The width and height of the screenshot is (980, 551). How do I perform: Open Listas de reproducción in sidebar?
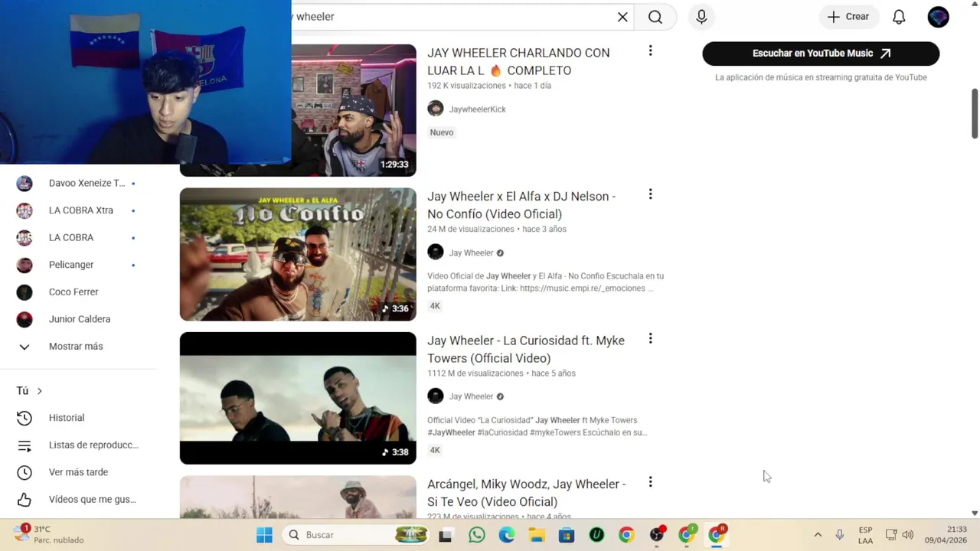click(79, 445)
